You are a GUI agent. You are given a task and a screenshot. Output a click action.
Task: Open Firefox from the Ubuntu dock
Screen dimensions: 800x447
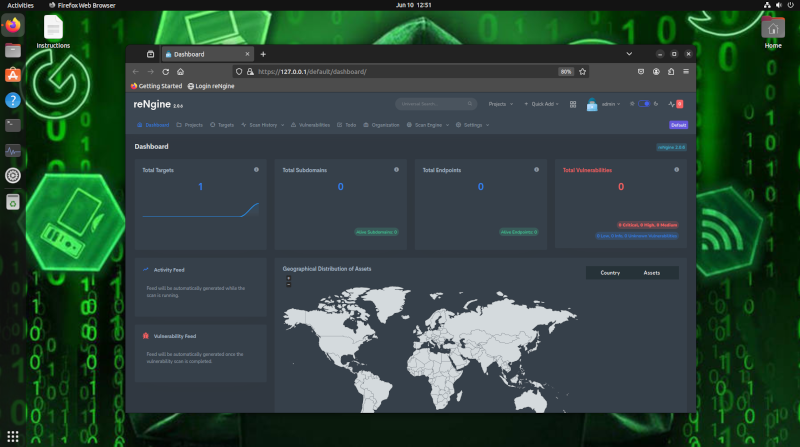coord(13,26)
